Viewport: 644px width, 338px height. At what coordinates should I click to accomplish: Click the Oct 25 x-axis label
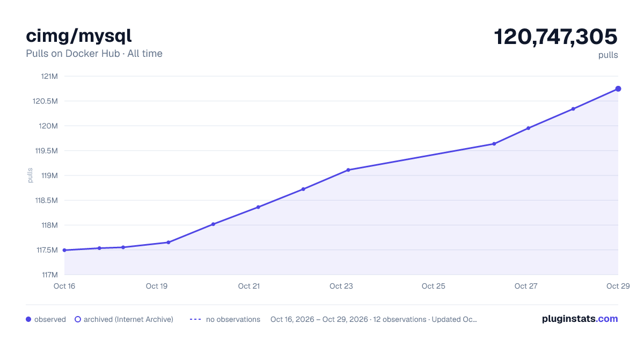tap(434, 286)
